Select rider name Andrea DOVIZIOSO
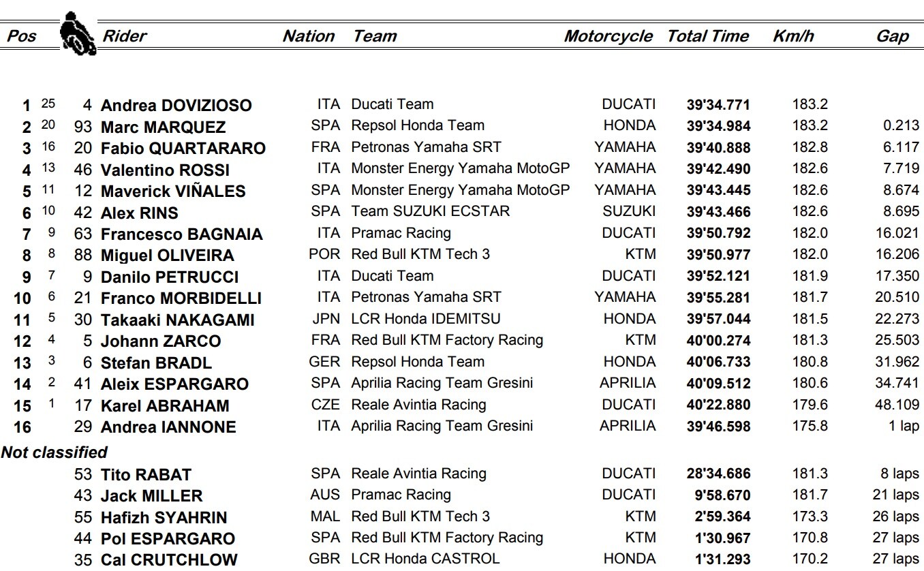The image size is (924, 571). coord(176,106)
